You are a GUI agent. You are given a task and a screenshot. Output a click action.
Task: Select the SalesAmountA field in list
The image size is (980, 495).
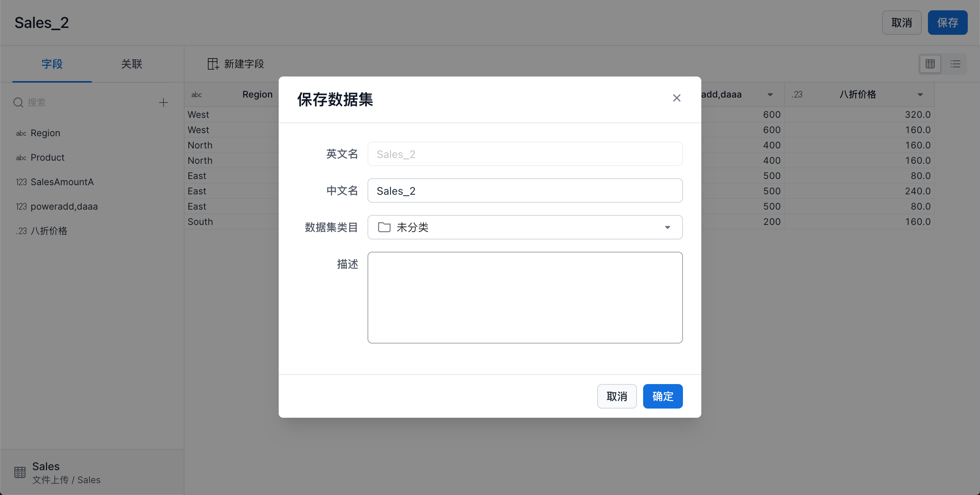tap(62, 182)
